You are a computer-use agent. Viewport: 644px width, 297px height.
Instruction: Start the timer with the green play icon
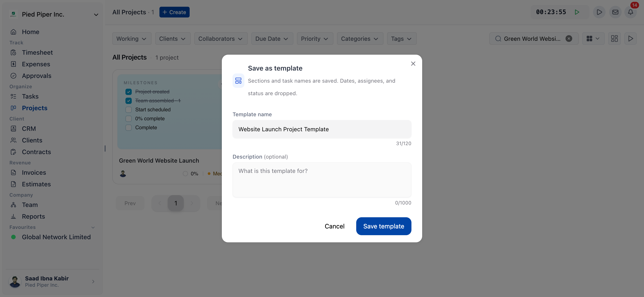[577, 12]
